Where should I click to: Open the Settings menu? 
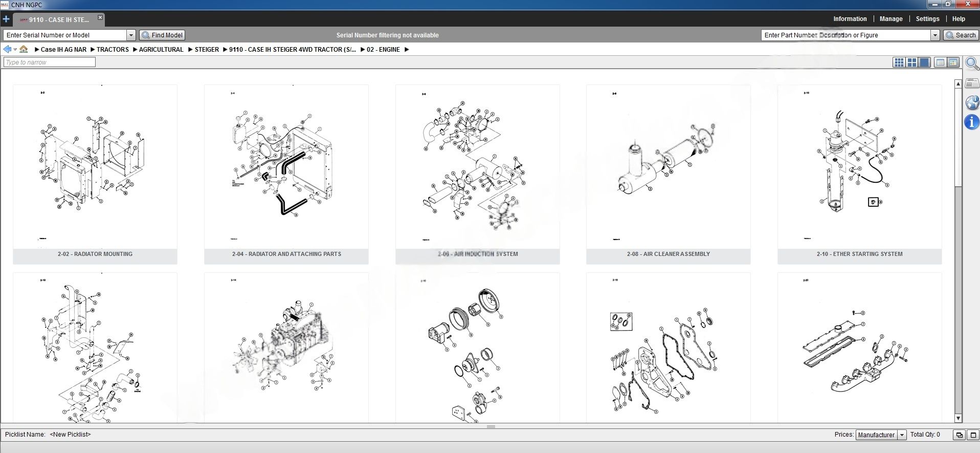coord(927,19)
